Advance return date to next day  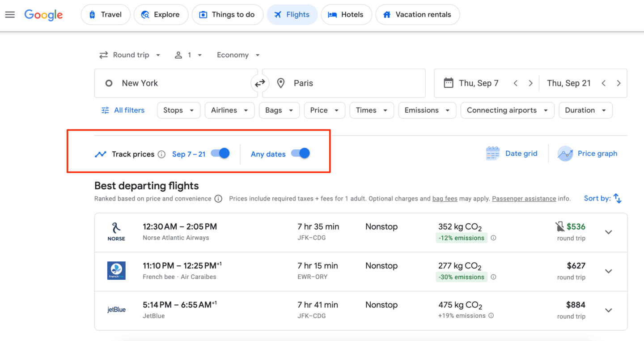tap(619, 83)
